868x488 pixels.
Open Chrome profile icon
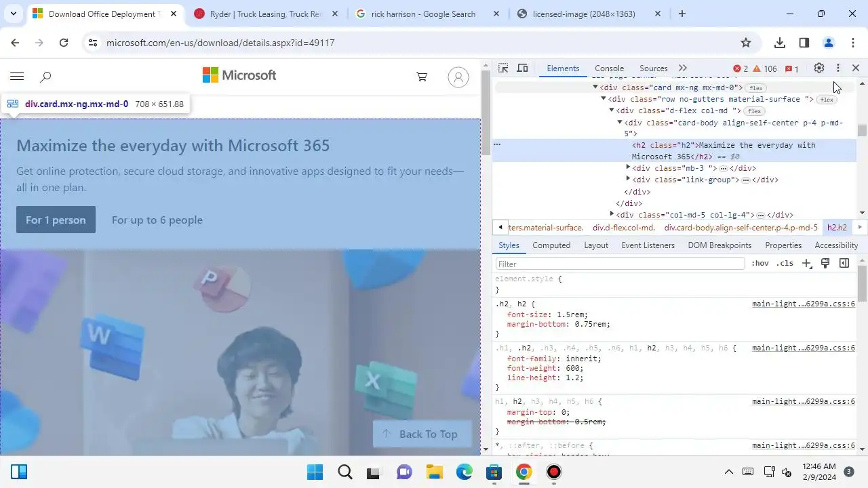point(829,43)
